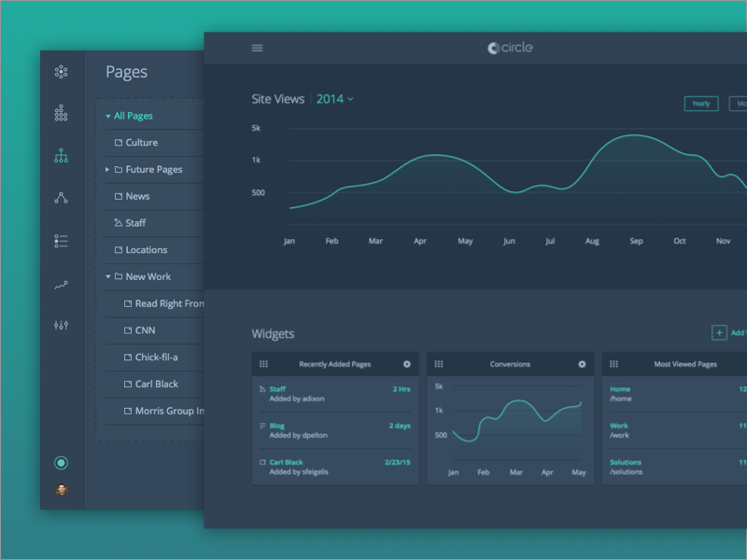Expand the Future Pages folder

108,169
